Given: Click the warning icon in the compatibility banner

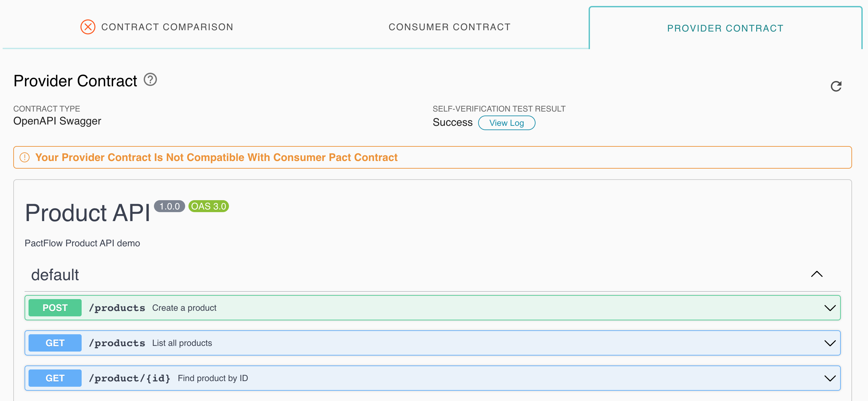Looking at the screenshot, I should 24,157.
